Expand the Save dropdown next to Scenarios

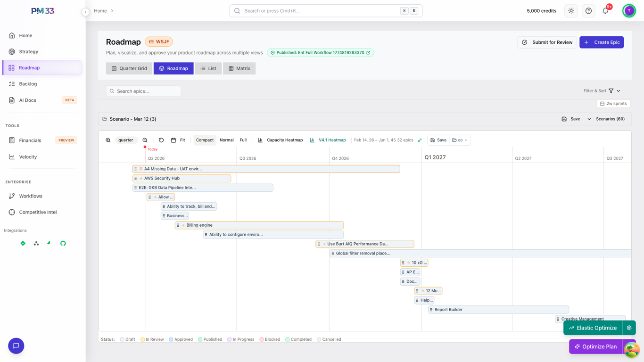click(x=588, y=119)
